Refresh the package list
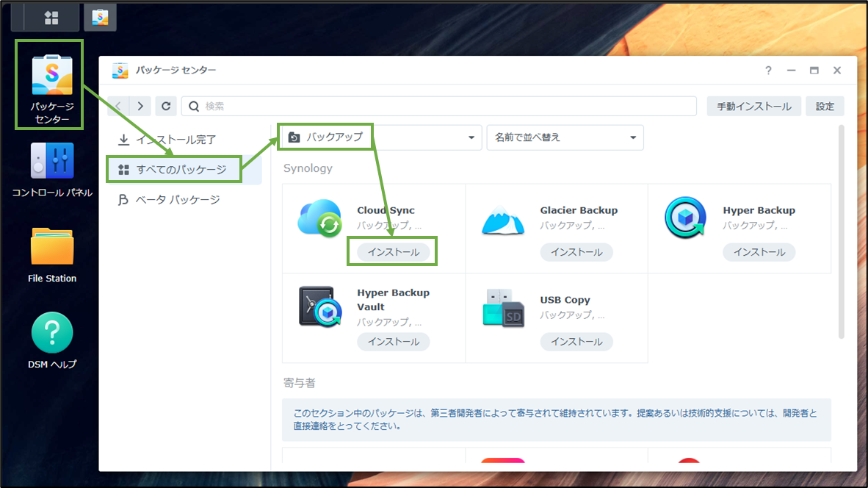868x488 pixels. click(166, 106)
